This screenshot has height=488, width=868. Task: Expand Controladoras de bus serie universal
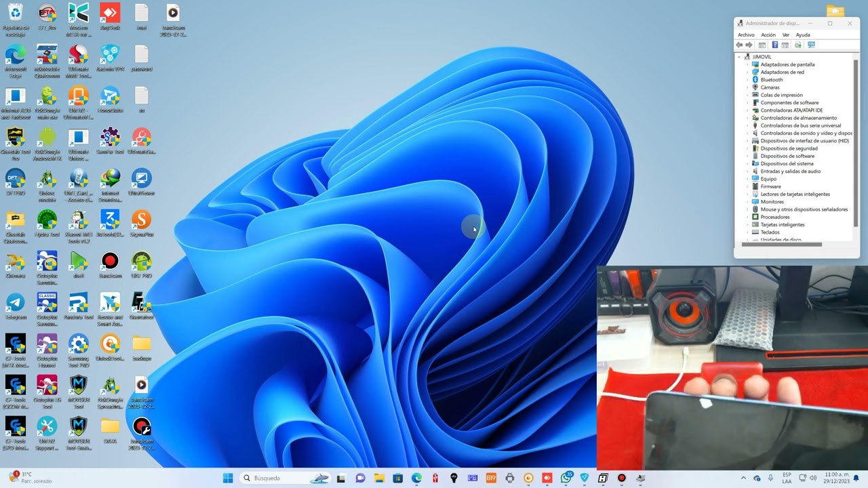[x=747, y=125]
